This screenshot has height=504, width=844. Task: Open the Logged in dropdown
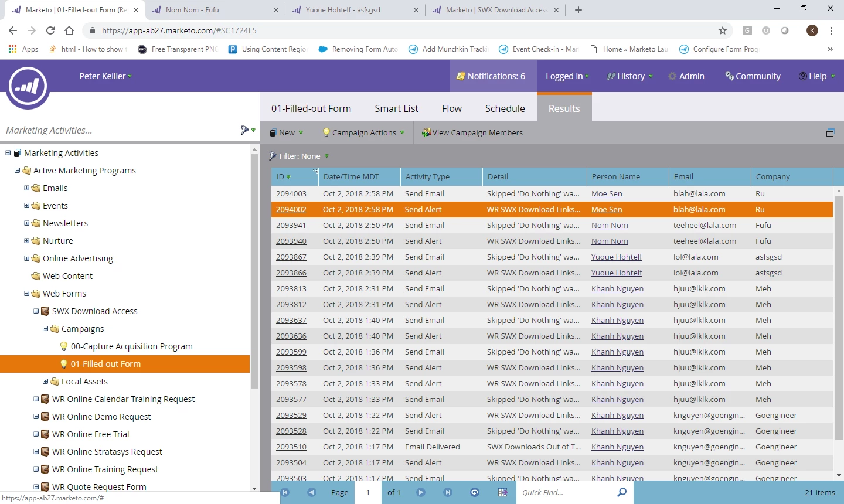tap(567, 76)
